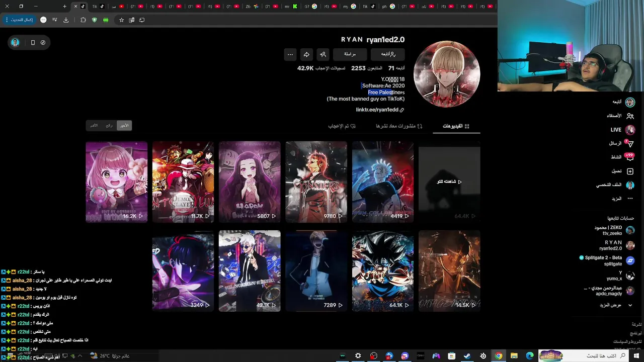Click the profile avatar in floating pill

click(15, 43)
